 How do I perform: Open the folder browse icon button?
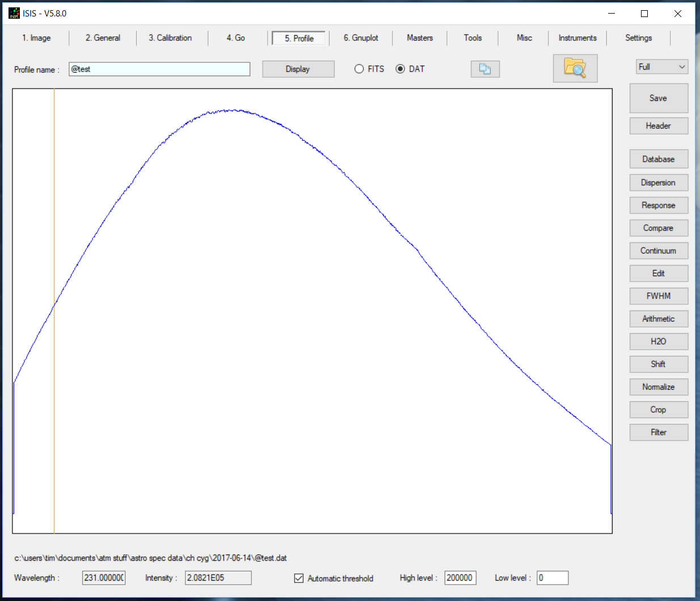click(x=575, y=68)
